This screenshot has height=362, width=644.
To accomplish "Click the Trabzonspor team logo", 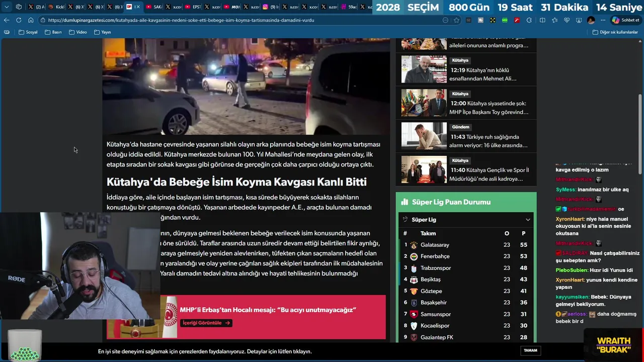I will 414,268.
